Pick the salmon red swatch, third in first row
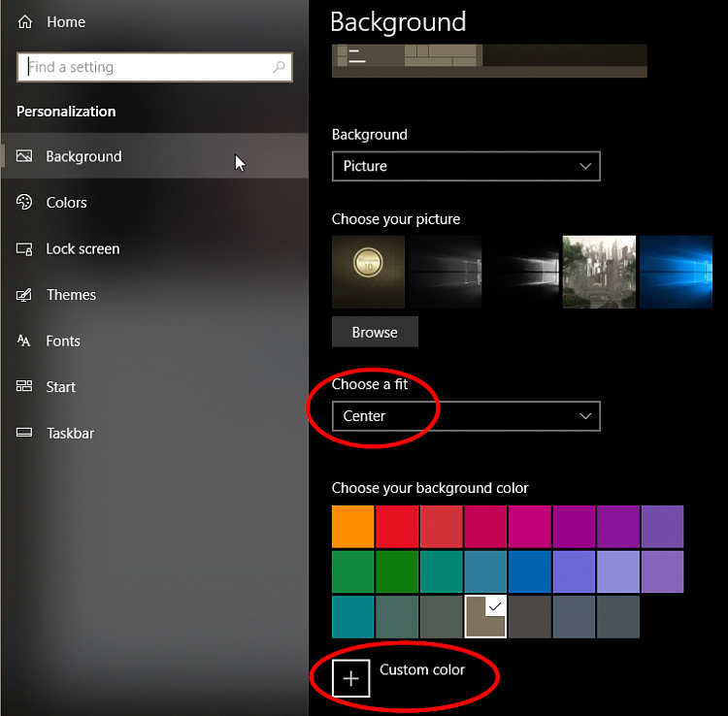The width and height of the screenshot is (728, 716). [x=441, y=527]
